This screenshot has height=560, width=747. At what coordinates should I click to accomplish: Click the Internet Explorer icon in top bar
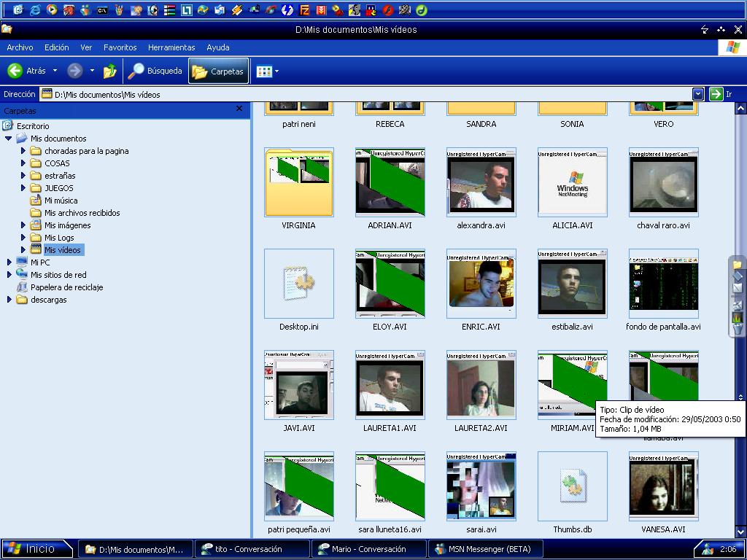35,10
